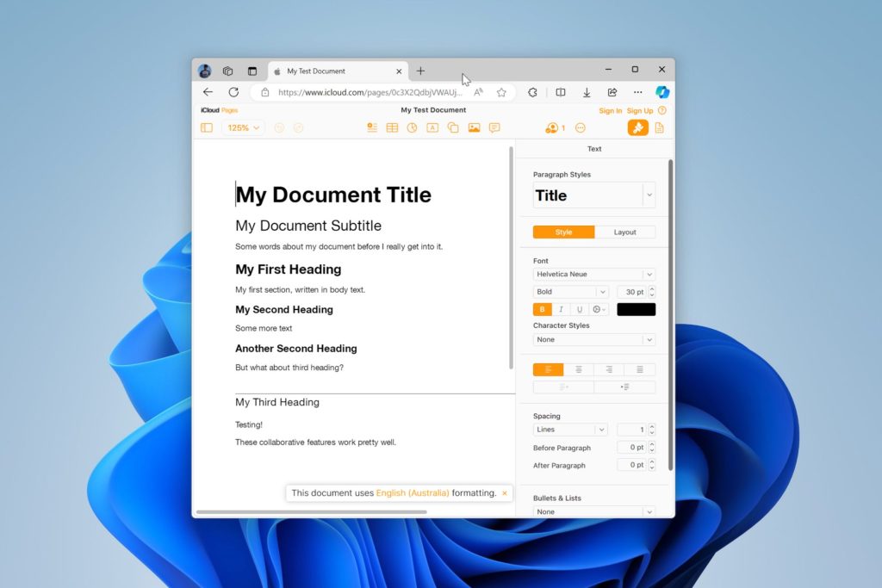This screenshot has height=588, width=882.
Task: Decrease indent level button
Action: [x=563, y=387]
